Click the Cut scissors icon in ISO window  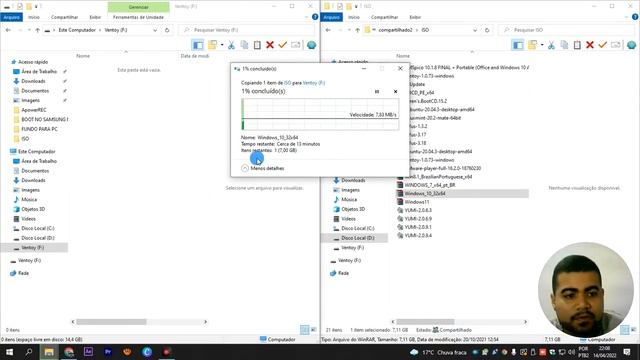coord(551,45)
